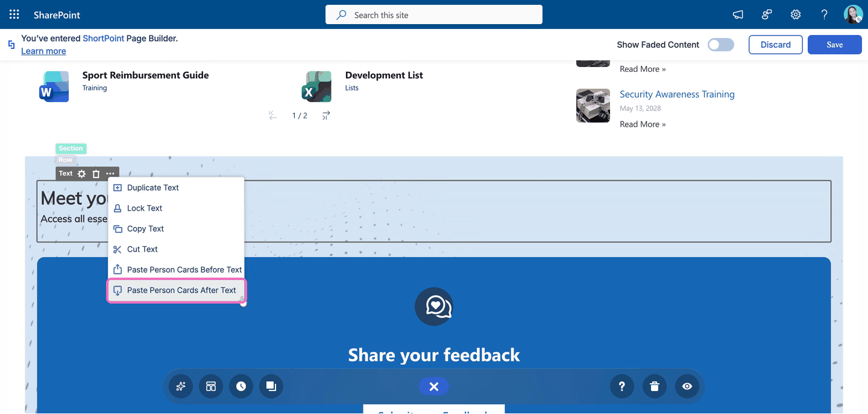Open the copied elements stack icon
868x414 pixels.
[x=271, y=386]
